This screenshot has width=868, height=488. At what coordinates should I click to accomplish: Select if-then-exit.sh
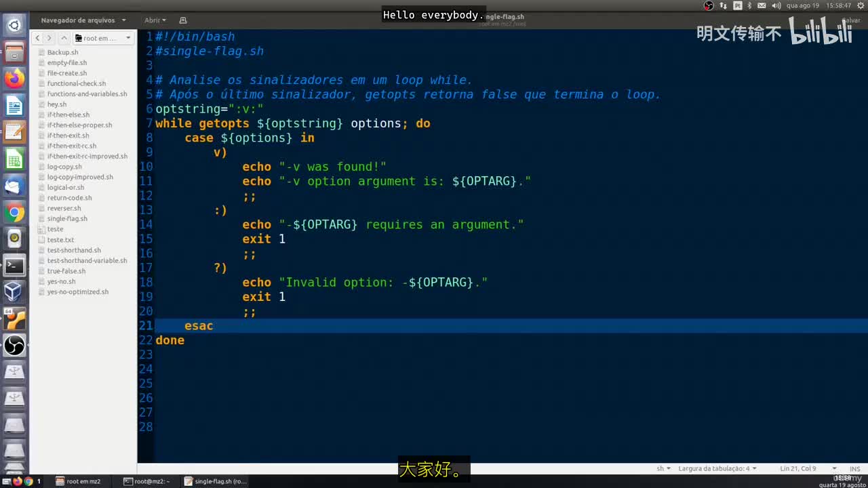point(68,136)
